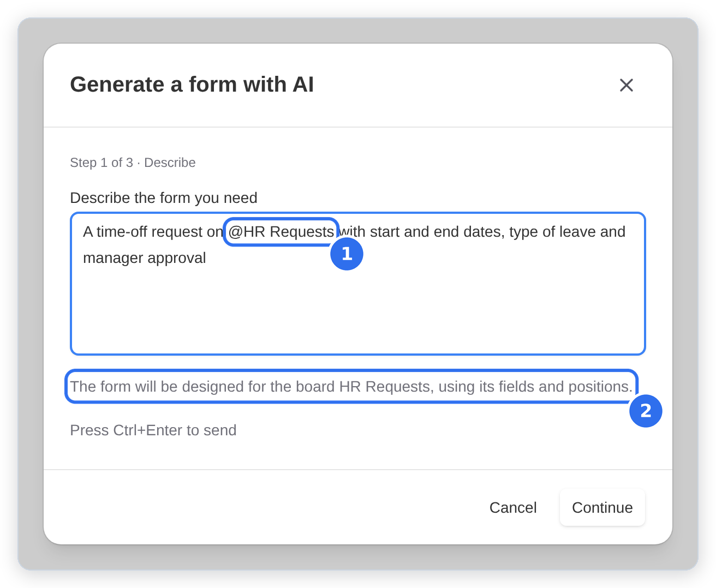Click the 'Press Ctrl+Enter to send' hint
The image size is (716, 588).
point(153,430)
